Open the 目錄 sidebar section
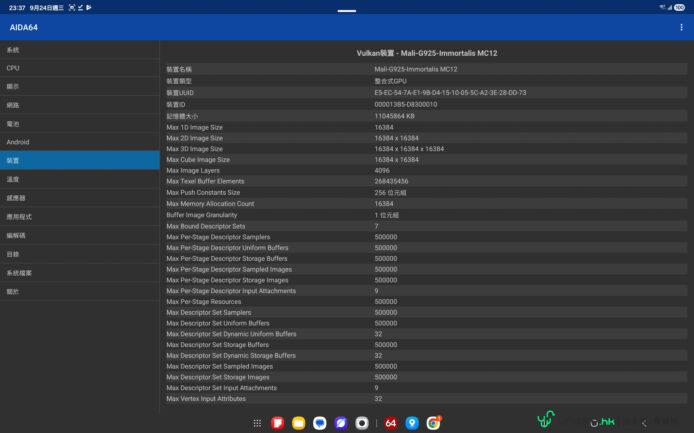This screenshot has width=694, height=433. 80,254
